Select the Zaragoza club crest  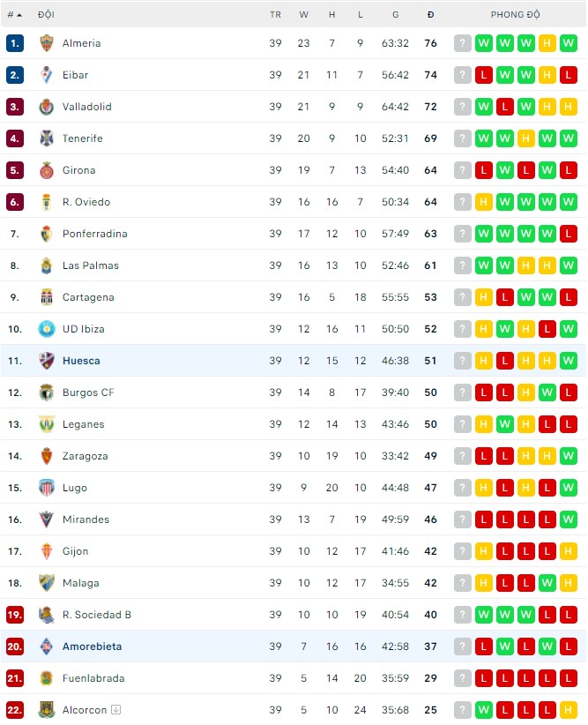pos(46,456)
